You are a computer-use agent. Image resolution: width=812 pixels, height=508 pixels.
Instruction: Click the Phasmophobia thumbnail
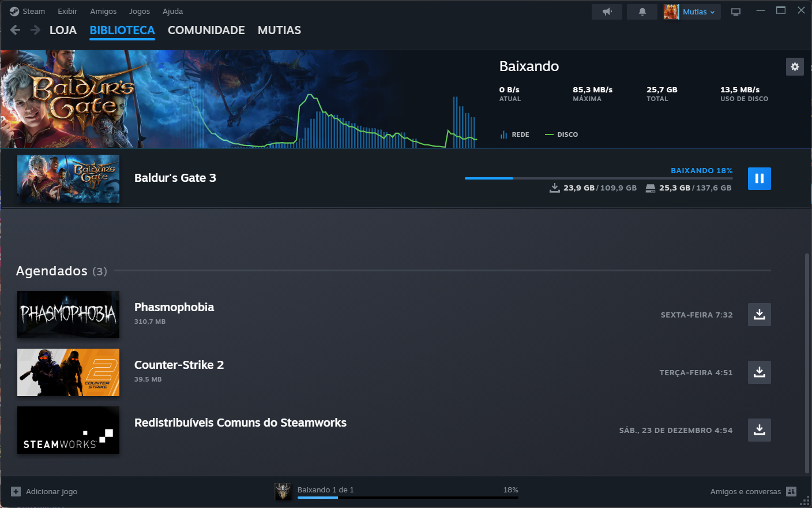pyautogui.click(x=68, y=315)
